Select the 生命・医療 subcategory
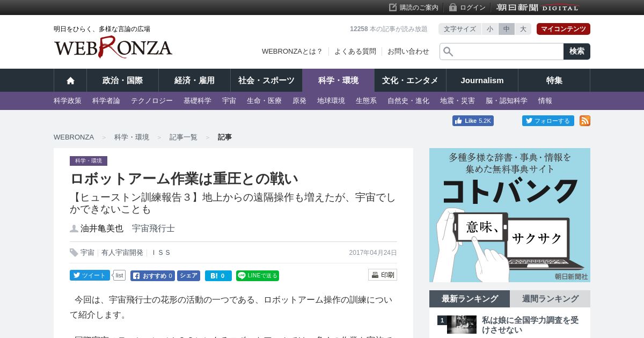The width and height of the screenshot is (644, 338). pos(264,101)
